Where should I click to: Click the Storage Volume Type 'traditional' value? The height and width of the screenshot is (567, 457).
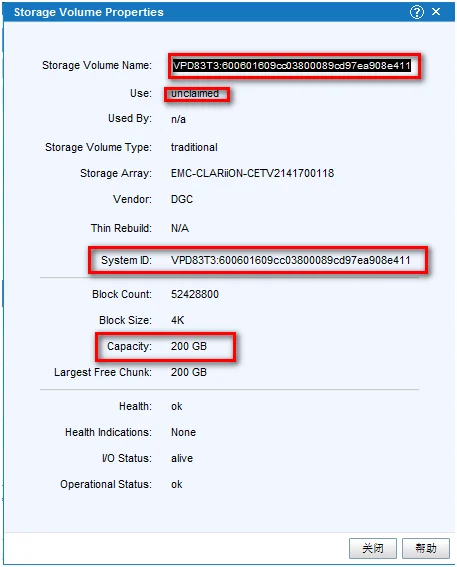[194, 147]
